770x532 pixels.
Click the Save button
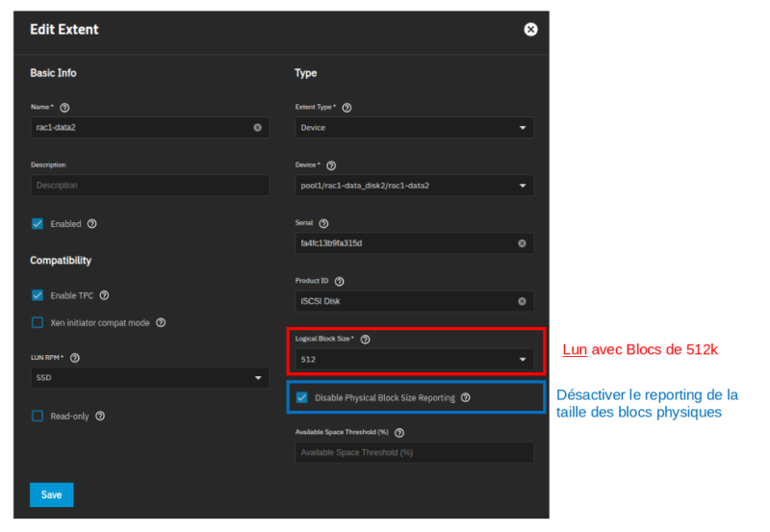tap(51, 494)
